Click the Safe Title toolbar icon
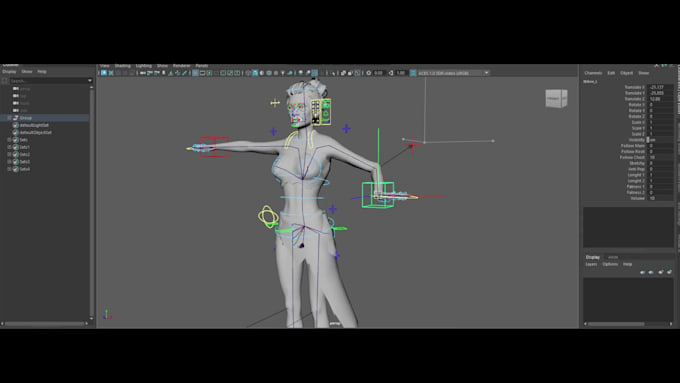 (x=237, y=73)
